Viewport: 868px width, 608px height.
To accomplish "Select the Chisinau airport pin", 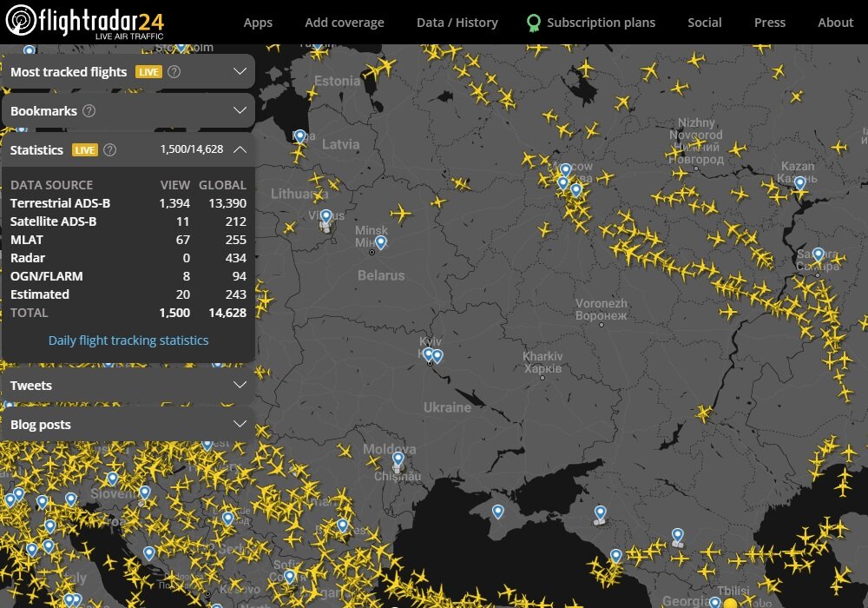I will point(398,459).
